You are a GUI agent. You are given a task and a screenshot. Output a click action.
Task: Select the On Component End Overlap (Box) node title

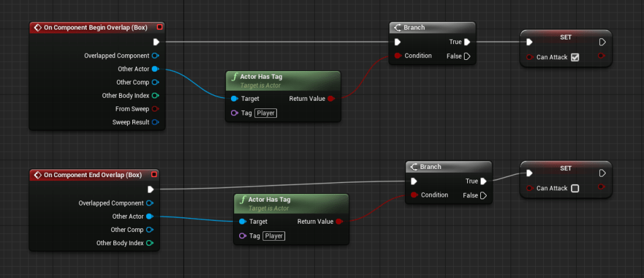click(92, 175)
